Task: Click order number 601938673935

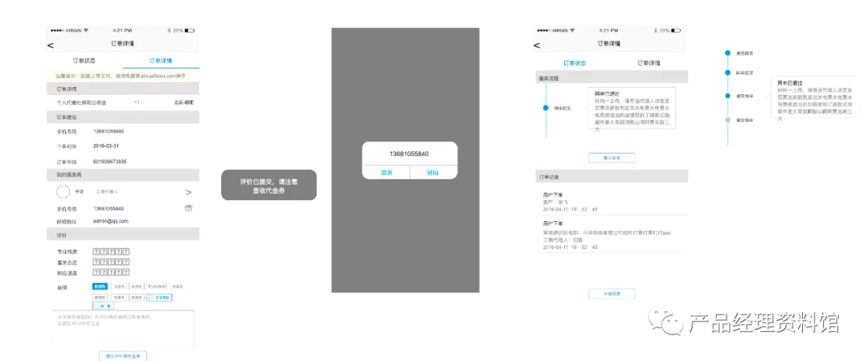Action: coord(109,162)
